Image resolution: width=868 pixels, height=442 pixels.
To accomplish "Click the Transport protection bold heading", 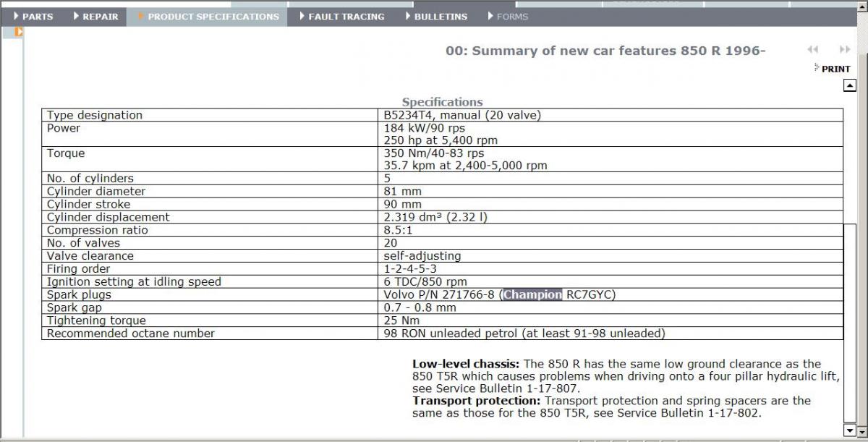I will point(477,401).
